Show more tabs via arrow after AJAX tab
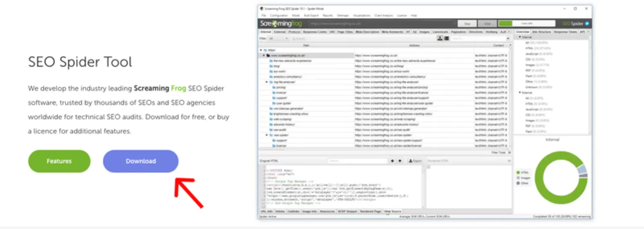 [x=510, y=32]
